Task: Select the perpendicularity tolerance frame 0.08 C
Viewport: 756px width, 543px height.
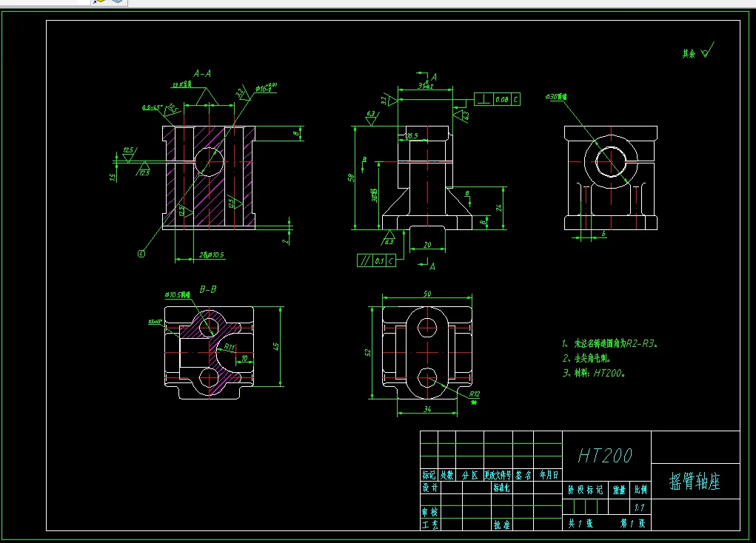Action: click(x=497, y=99)
